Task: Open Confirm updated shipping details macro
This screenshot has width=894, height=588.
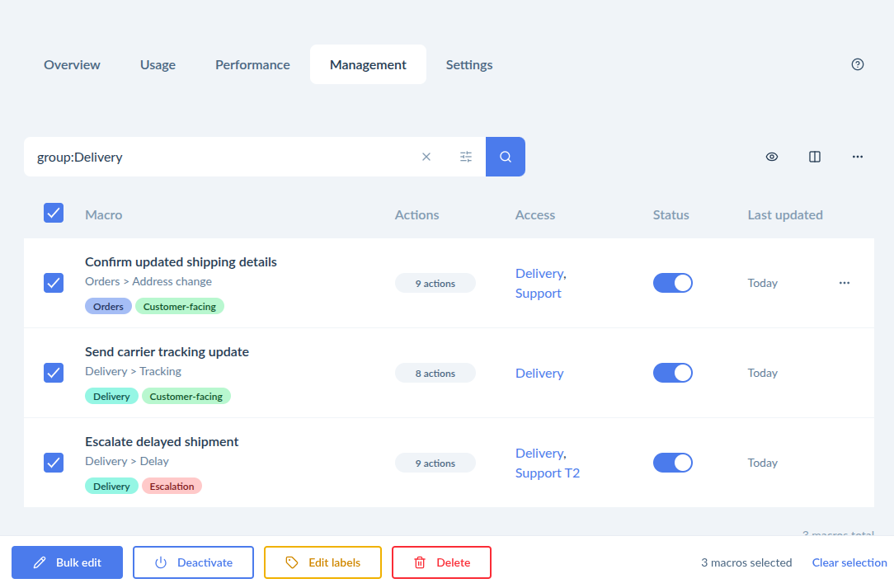Action: (x=181, y=261)
